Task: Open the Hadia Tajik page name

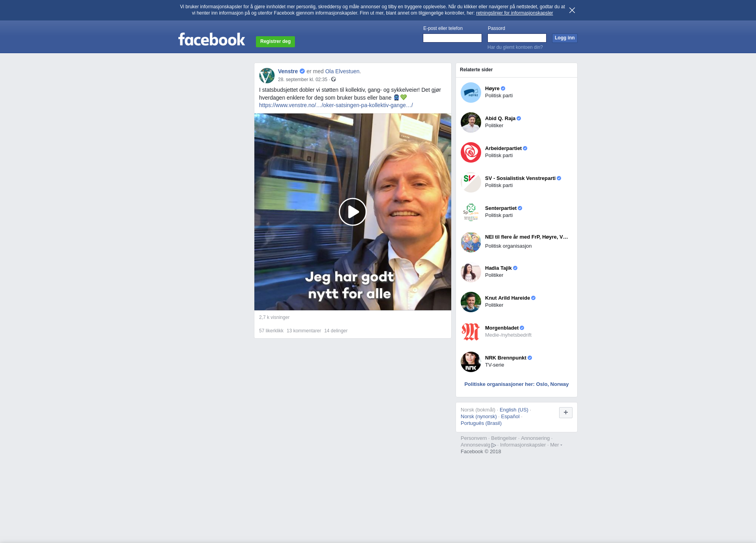Action: (x=498, y=268)
